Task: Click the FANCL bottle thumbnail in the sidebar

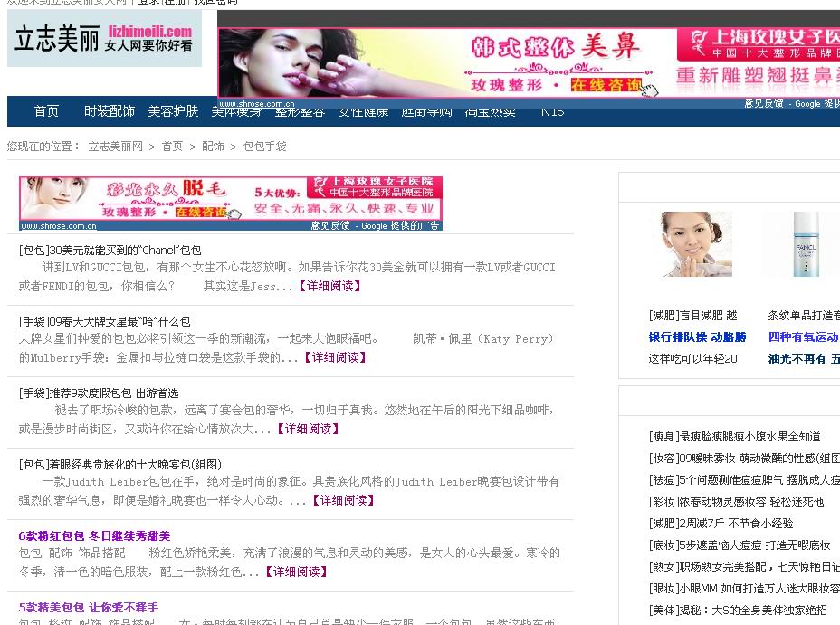Action: click(x=806, y=244)
